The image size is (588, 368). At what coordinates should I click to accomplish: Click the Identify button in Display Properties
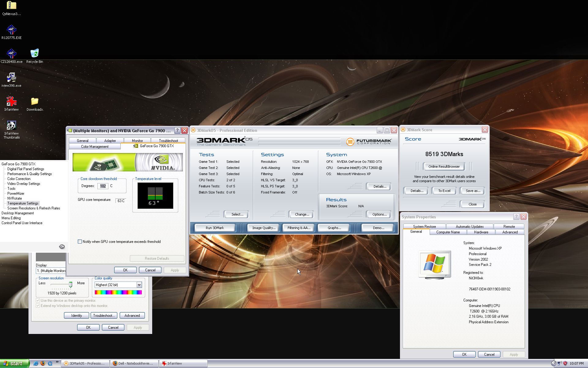tap(77, 316)
